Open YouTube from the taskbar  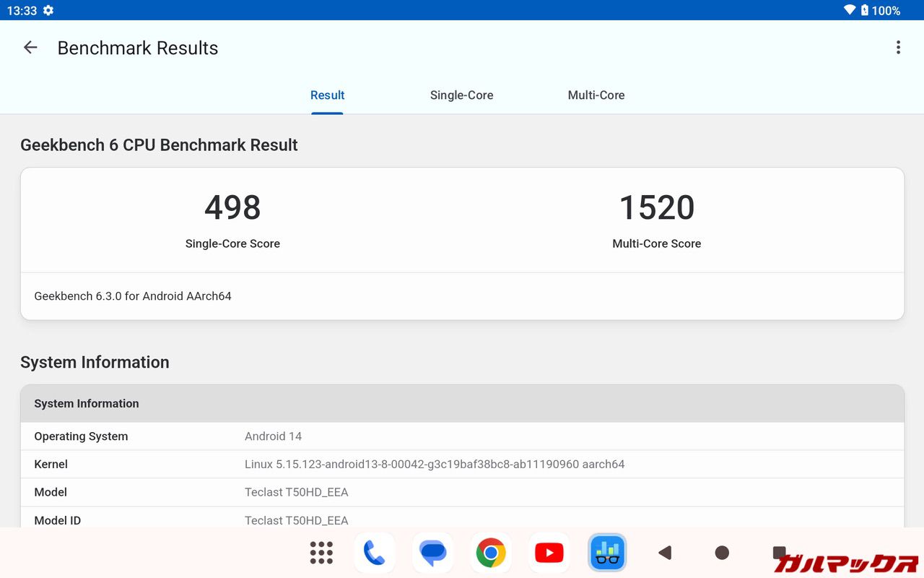[x=549, y=553]
